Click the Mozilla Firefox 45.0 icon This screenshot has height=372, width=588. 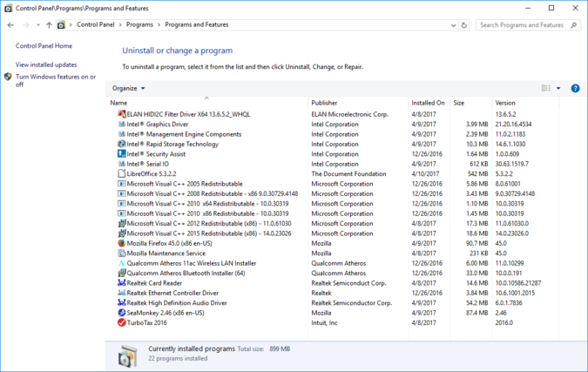pos(121,243)
